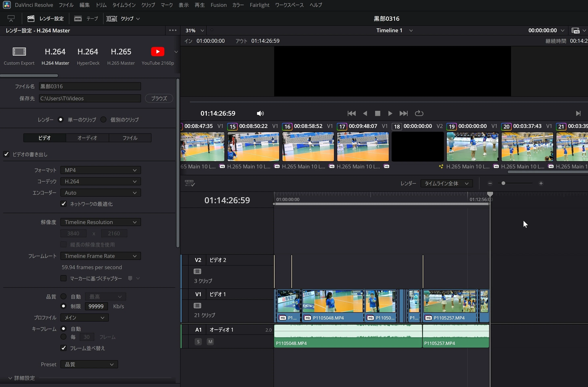Image resolution: width=588 pixels, height=387 pixels.
Task: Toggle the Network Optimization checkbox
Action: pos(63,204)
